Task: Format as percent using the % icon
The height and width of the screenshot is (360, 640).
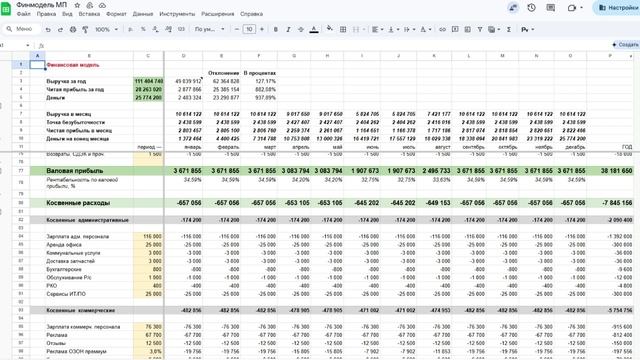Action: pyautogui.click(x=143, y=29)
